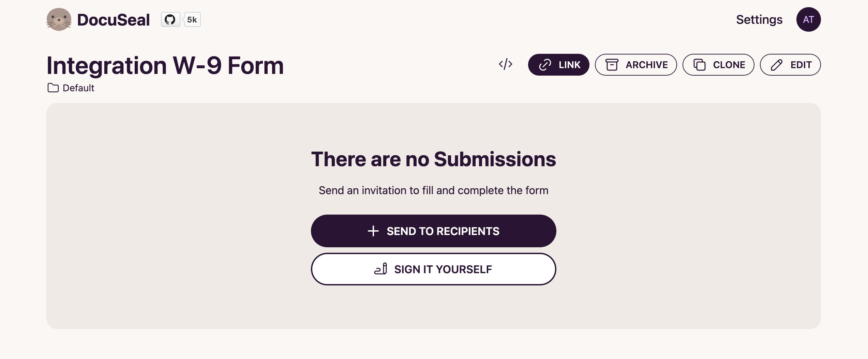
Task: Open the AT user avatar menu
Action: coord(808,19)
